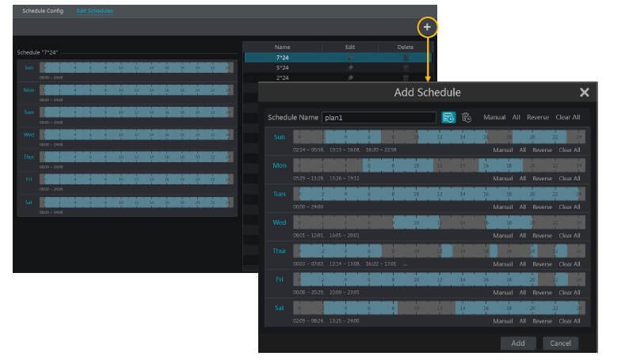
Task: Click Reverse under the Sat timeline
Action: (542, 321)
